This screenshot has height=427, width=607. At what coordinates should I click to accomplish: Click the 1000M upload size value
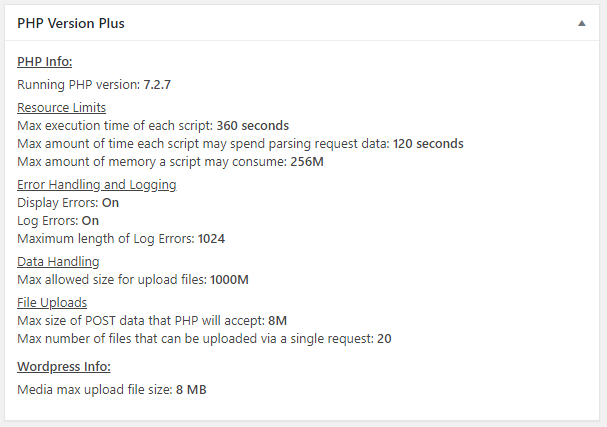click(x=229, y=280)
